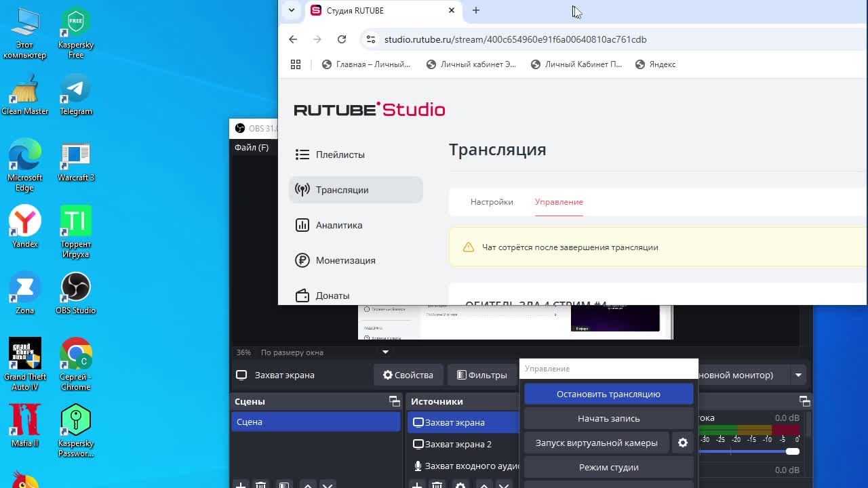Open Личный кабинет Э... bookmark
This screenshot has height=488, width=868.
click(471, 64)
